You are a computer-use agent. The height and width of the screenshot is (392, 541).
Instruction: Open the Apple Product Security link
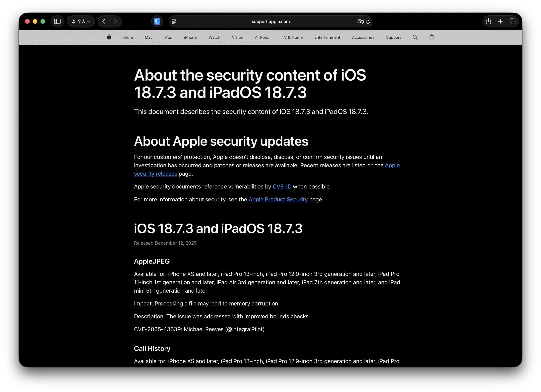click(x=278, y=200)
